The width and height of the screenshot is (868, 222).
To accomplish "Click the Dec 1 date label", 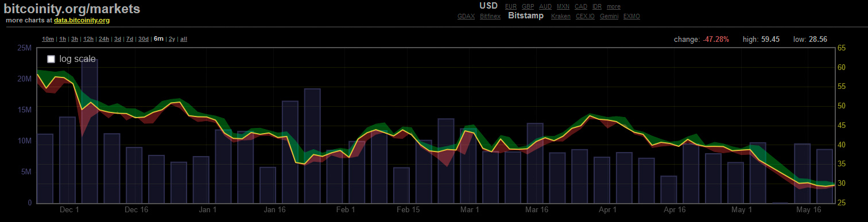I will point(69,210).
